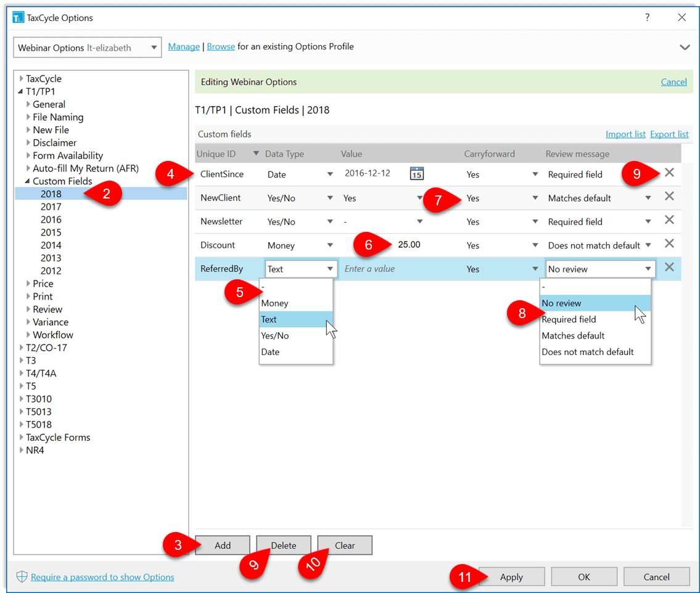The width and height of the screenshot is (700, 593).
Task: Open the Manage profile link
Action: pyautogui.click(x=184, y=46)
